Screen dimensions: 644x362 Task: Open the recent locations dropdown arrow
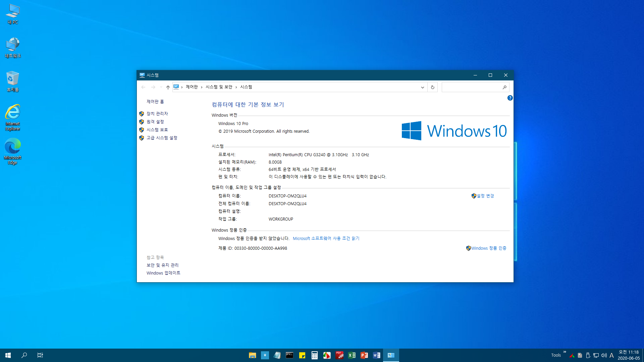click(x=161, y=87)
